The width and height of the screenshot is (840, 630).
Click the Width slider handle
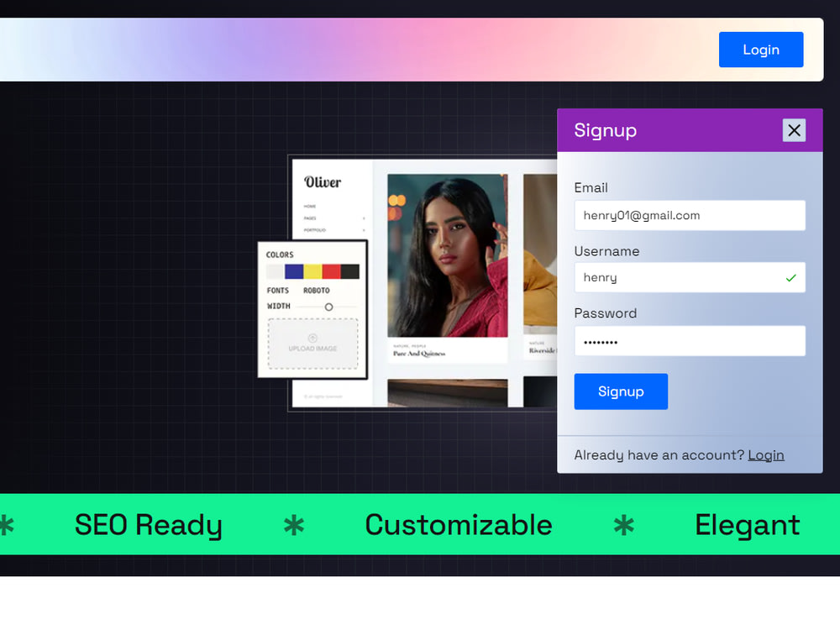[x=328, y=307]
